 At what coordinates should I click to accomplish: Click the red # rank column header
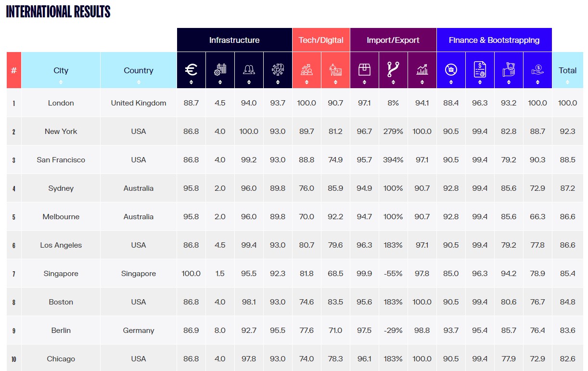tap(14, 70)
